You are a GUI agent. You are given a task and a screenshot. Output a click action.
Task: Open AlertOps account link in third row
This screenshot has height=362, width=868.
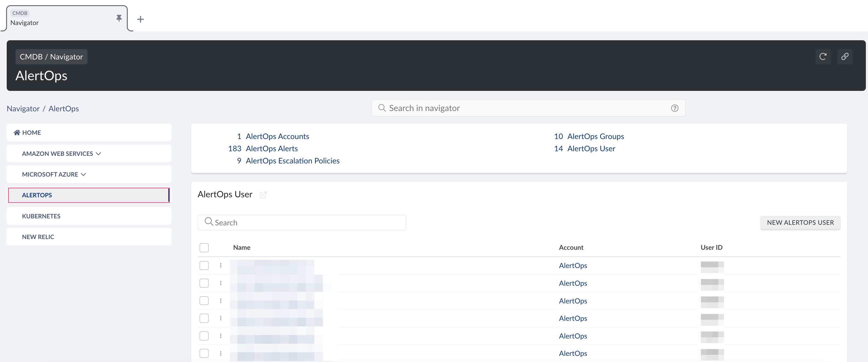[x=573, y=301]
